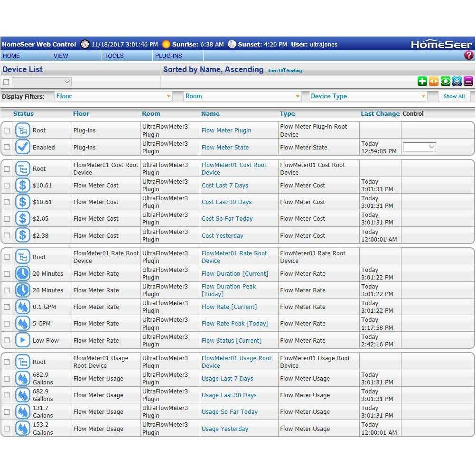Open the Floor display filter dropdown

tap(113, 96)
